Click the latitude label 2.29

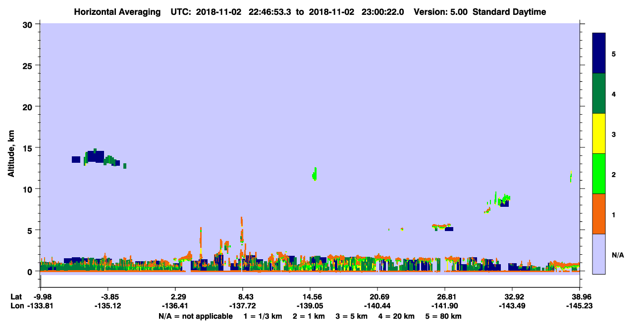pyautogui.click(x=178, y=297)
